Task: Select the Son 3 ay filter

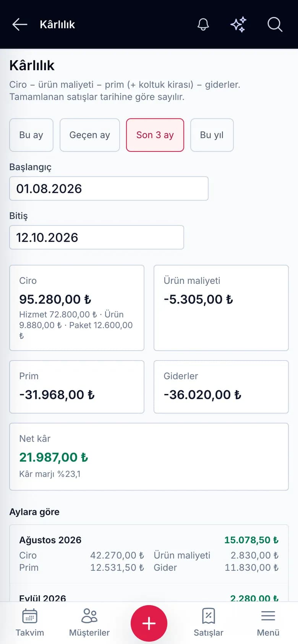Action: pos(155,135)
